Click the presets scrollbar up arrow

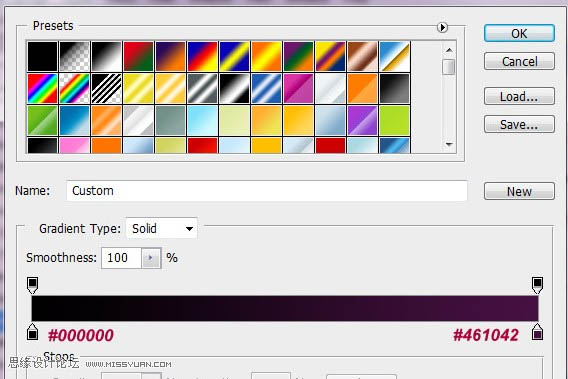click(x=449, y=50)
